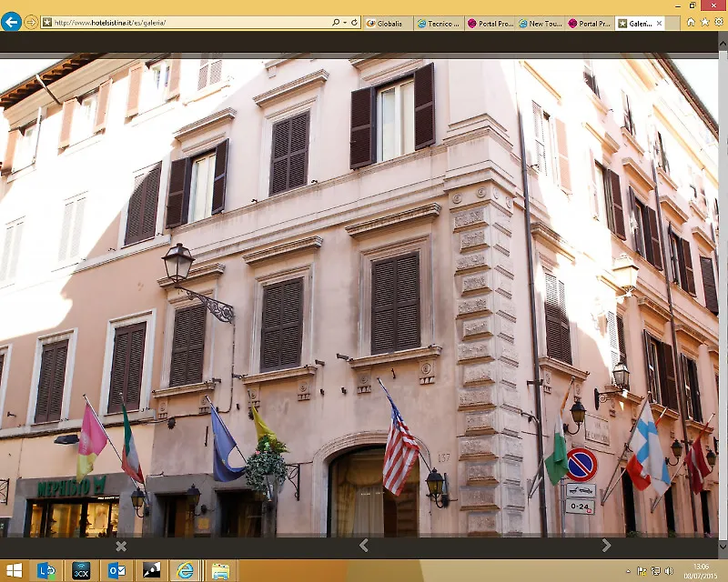Click the network status tray icon
Viewport: 728px width, 582px height.
[x=655, y=571]
